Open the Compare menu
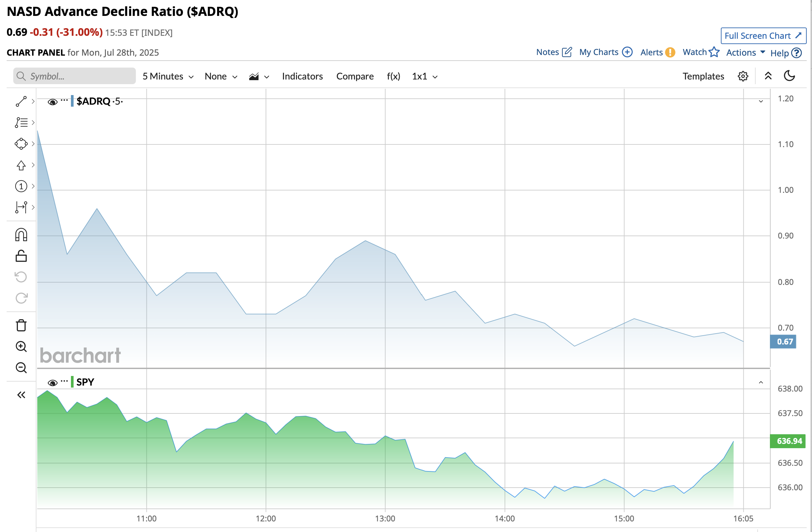This screenshot has height=532, width=812. tap(355, 77)
